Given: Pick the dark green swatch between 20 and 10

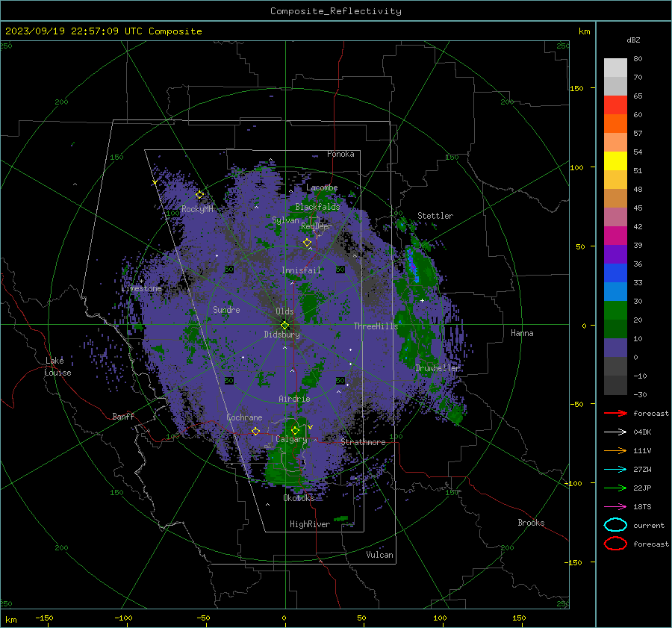Looking at the screenshot, I should point(615,329).
